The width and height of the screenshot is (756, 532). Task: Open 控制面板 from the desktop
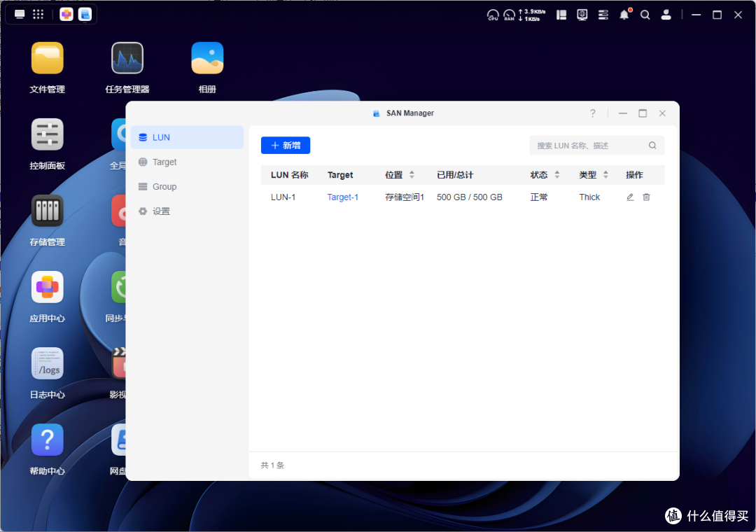48,134
